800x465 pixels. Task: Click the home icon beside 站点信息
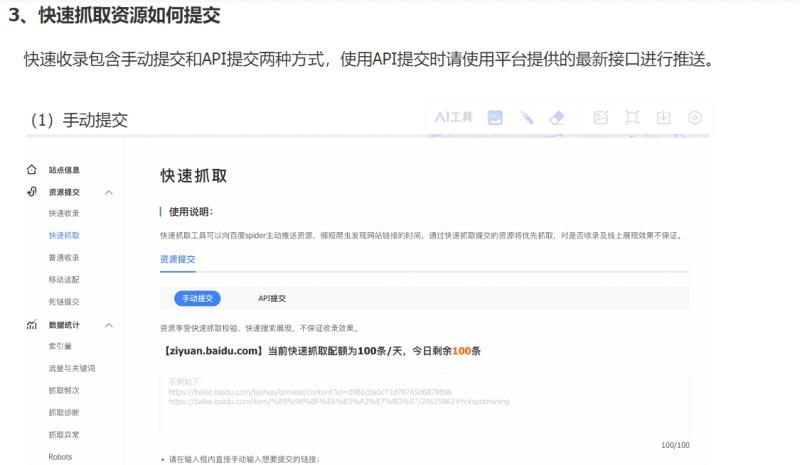(x=32, y=169)
